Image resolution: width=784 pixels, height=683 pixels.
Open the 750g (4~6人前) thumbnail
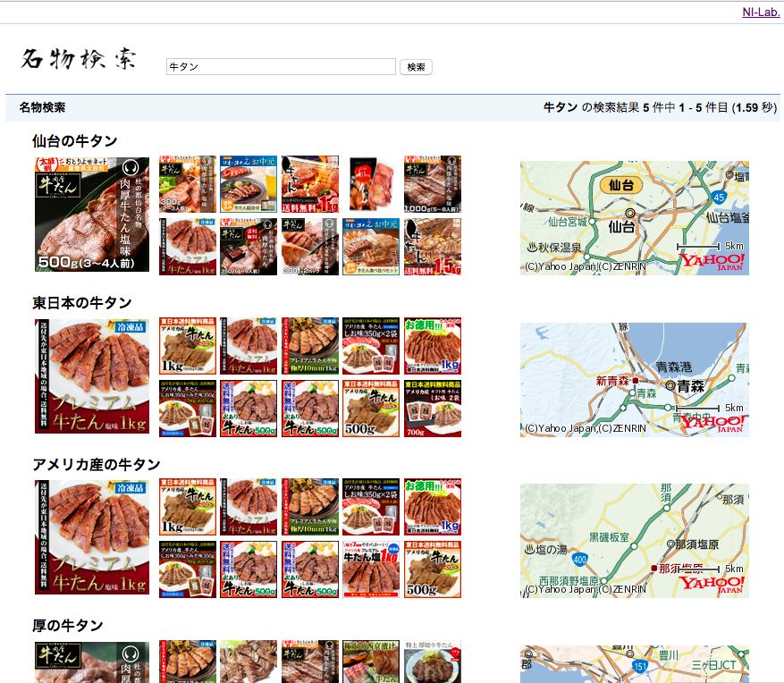pyautogui.click(x=249, y=247)
